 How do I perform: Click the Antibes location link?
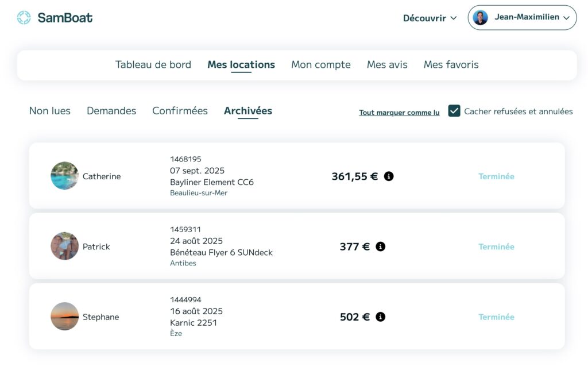[183, 263]
